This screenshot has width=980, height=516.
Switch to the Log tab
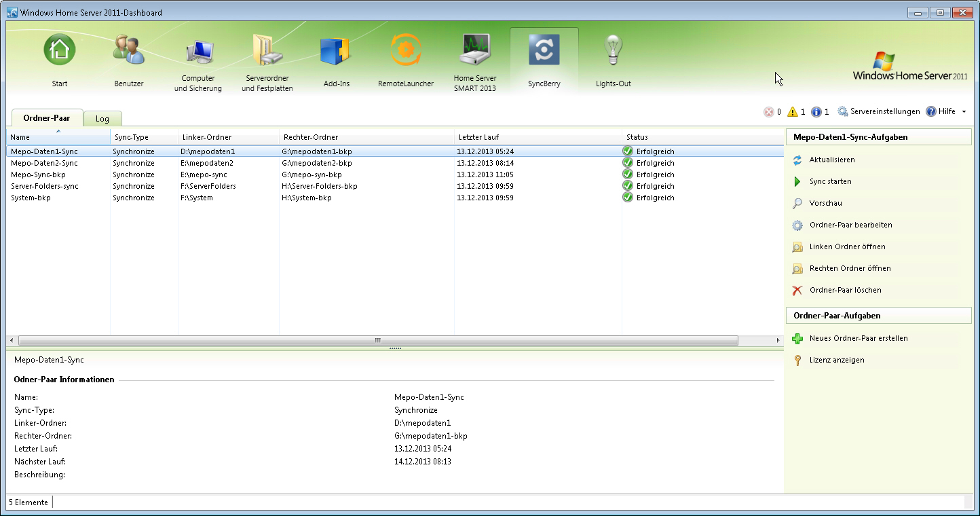(102, 119)
